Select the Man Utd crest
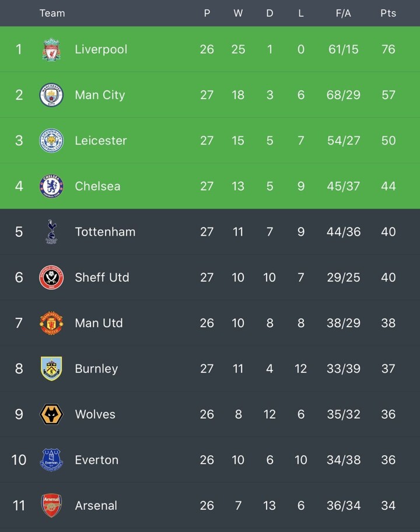The image size is (420, 532). [x=51, y=323]
